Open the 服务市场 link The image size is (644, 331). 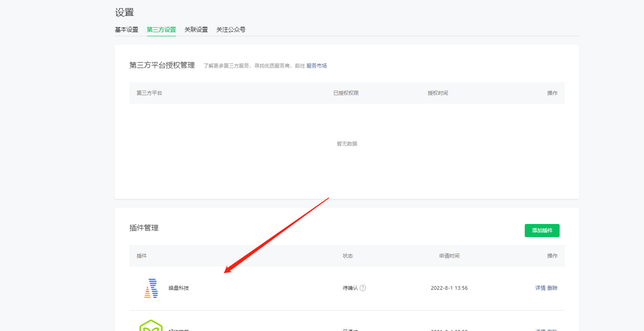click(317, 66)
